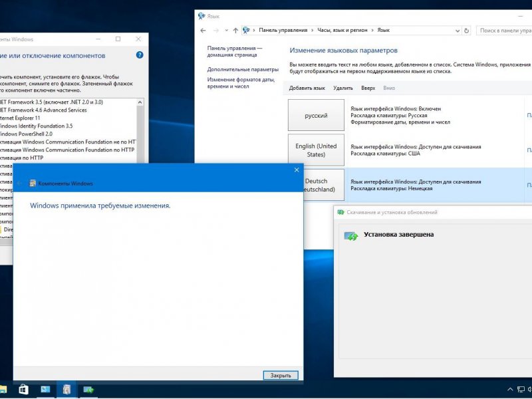532x399 pixels.
Task: Open recent locations dropdown in Язык window
Action: point(226,31)
